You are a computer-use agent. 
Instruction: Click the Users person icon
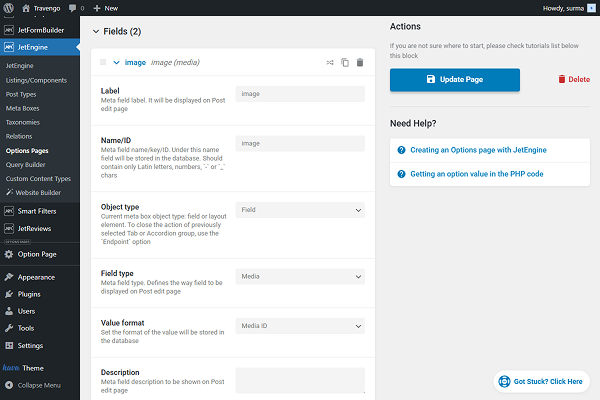(9, 311)
